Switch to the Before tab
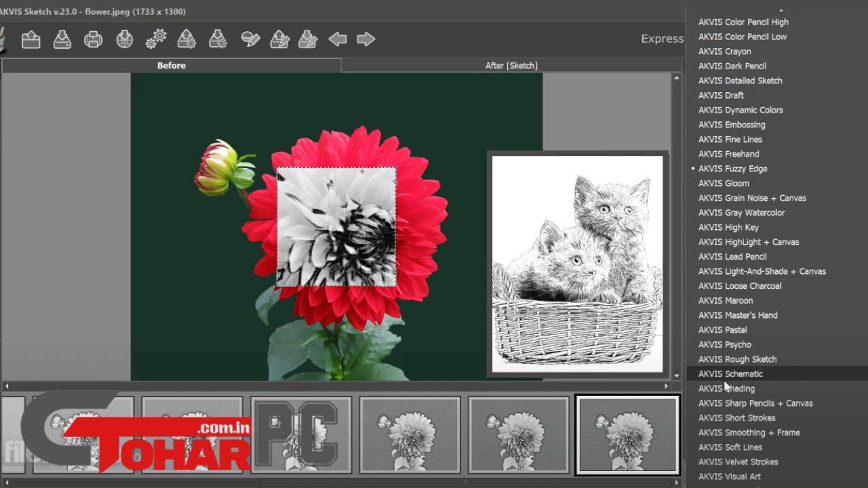The image size is (868, 488). (x=172, y=66)
